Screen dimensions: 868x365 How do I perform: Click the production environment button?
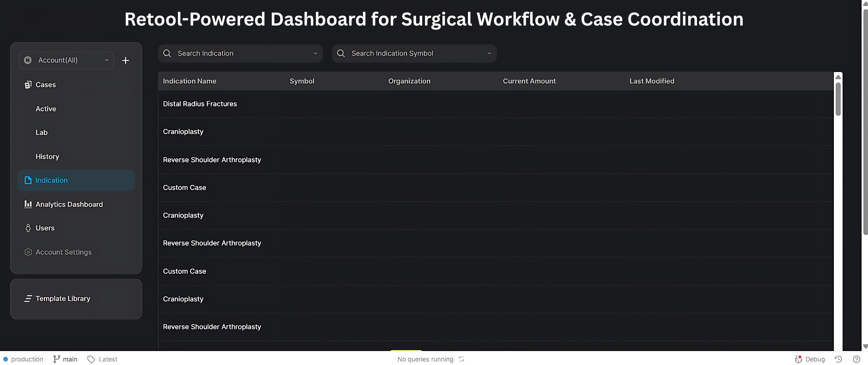click(x=23, y=359)
